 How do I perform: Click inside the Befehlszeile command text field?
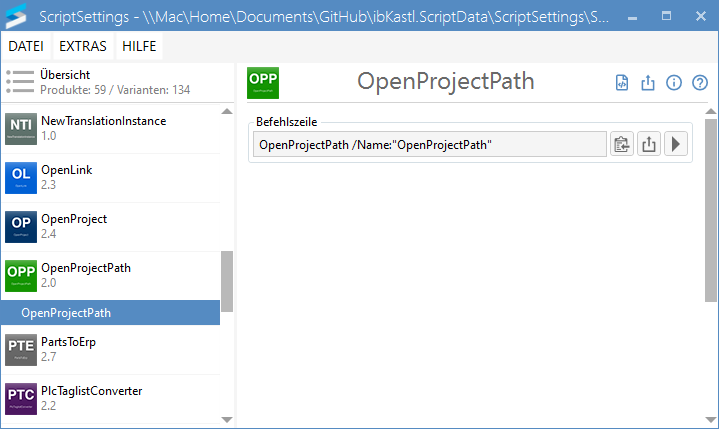428,145
